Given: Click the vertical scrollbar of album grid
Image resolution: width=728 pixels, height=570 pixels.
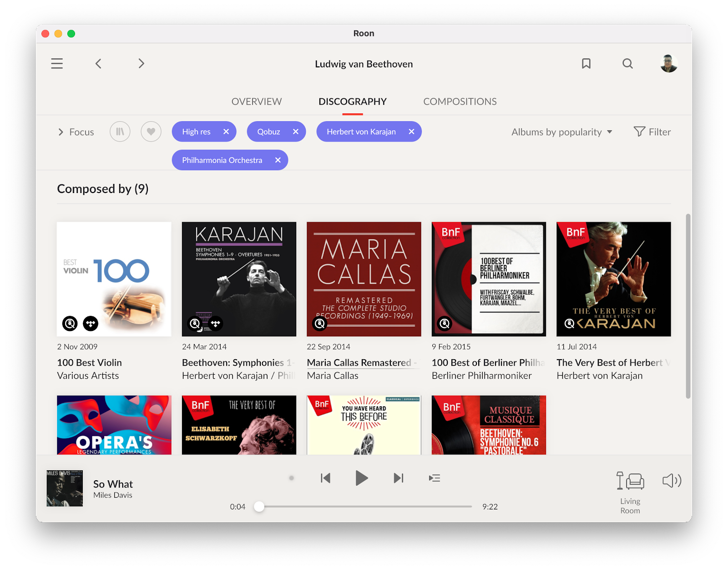Looking at the screenshot, I should [688, 306].
